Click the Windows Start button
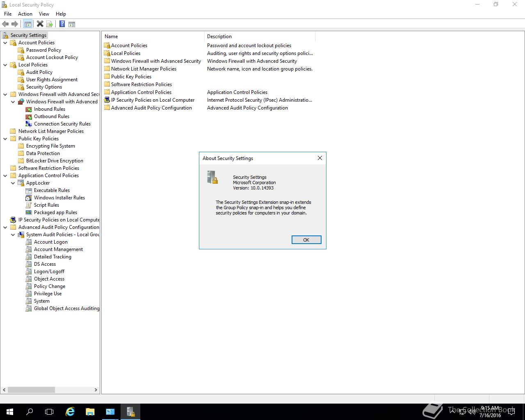 (x=10, y=412)
